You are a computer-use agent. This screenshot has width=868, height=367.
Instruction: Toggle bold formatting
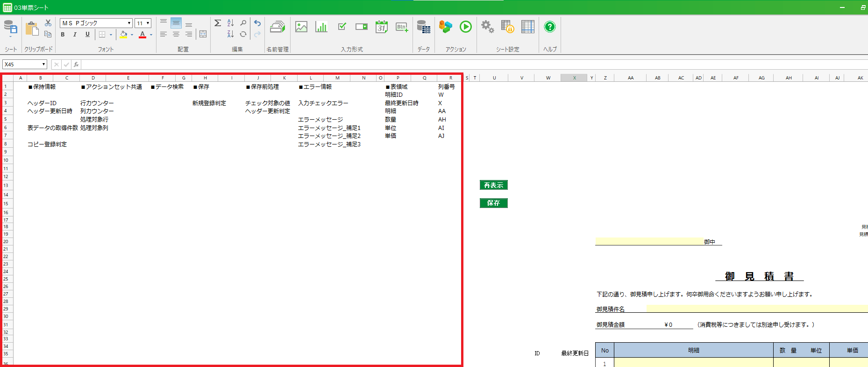(63, 35)
